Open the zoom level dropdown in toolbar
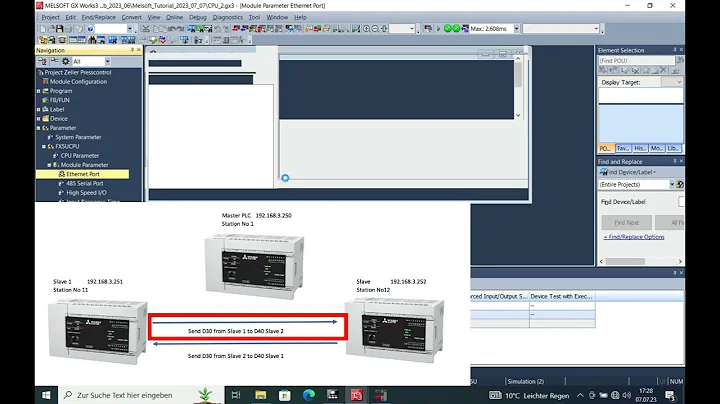 (412, 28)
